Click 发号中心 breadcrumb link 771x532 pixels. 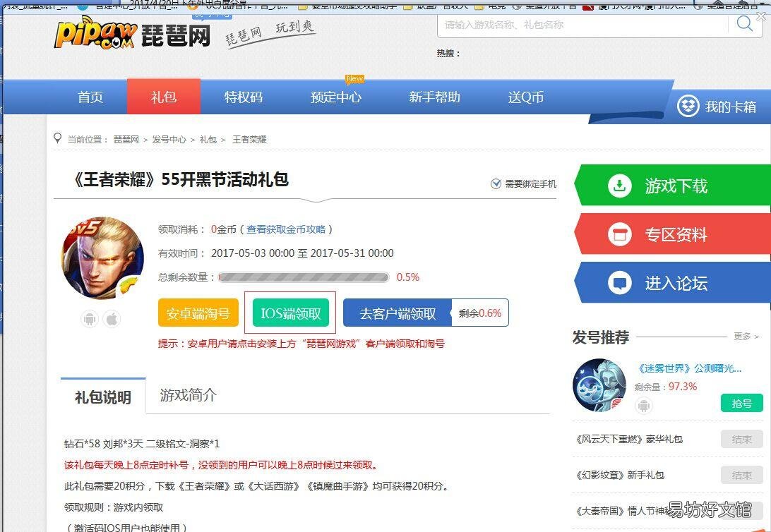pyautogui.click(x=169, y=140)
